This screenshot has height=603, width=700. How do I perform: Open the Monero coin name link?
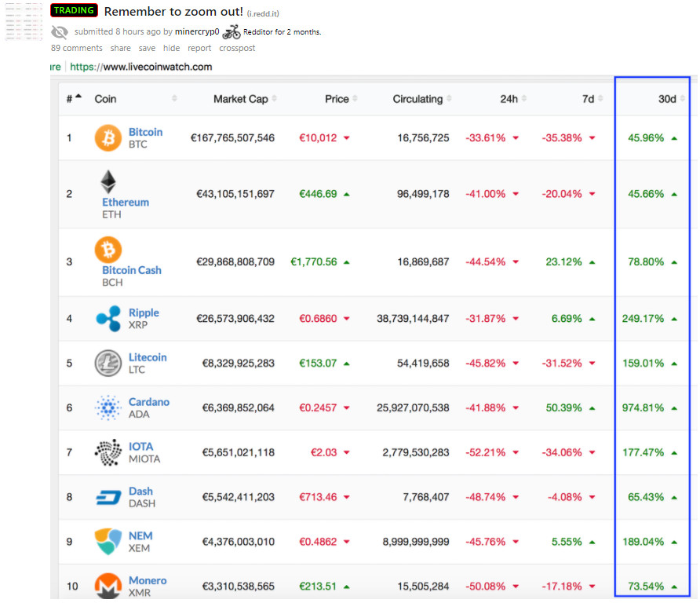tap(148, 580)
